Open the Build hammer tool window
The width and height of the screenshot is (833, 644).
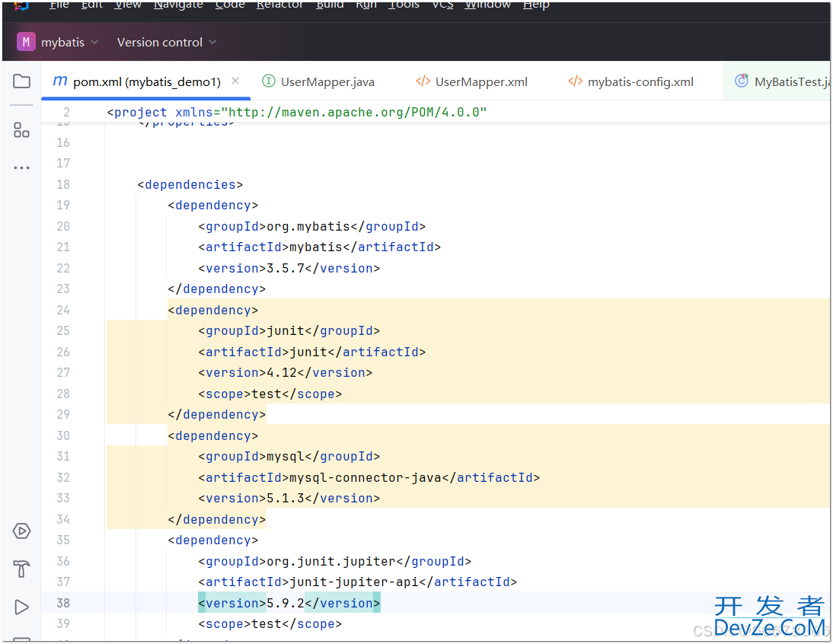[21, 569]
